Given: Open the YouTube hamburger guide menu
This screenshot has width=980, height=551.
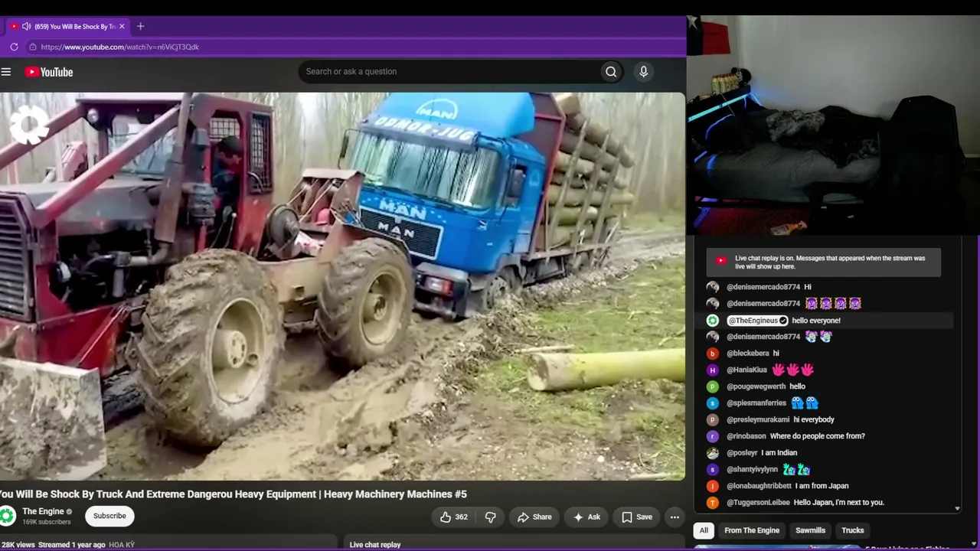Looking at the screenshot, I should click(x=6, y=72).
